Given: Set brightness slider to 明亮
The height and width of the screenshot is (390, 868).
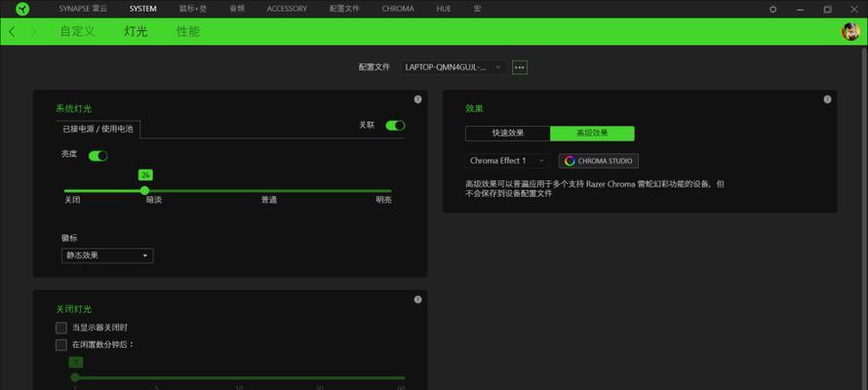Looking at the screenshot, I should coord(383,200).
